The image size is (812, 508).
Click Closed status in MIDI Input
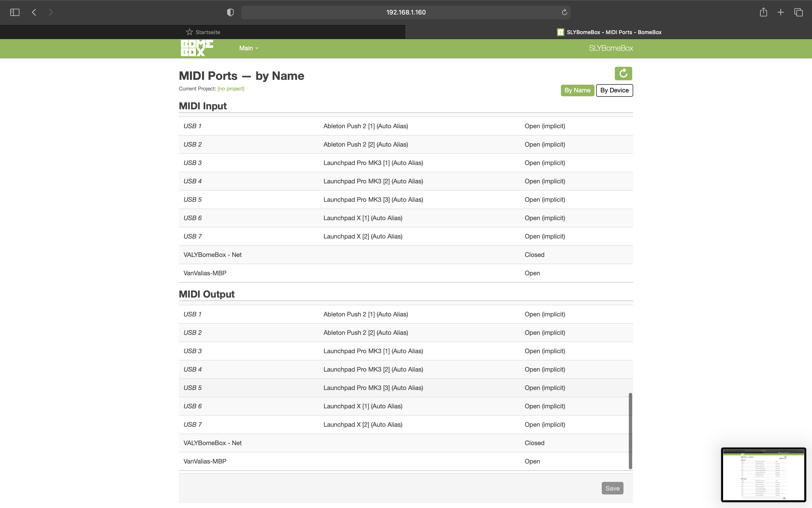pos(535,255)
